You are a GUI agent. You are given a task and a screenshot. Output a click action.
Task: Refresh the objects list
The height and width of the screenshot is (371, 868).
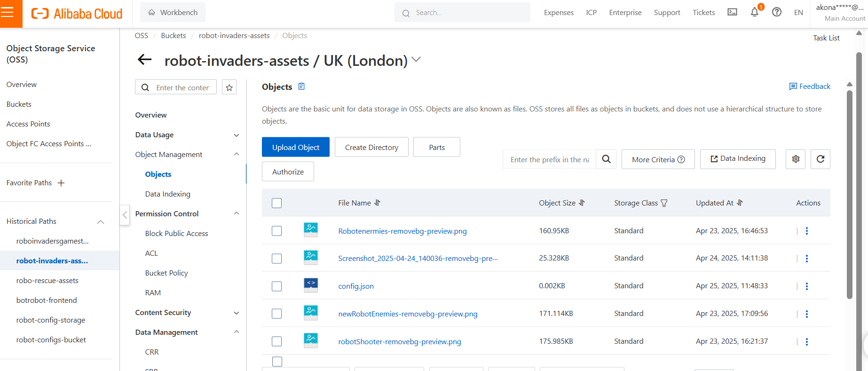[x=821, y=159]
